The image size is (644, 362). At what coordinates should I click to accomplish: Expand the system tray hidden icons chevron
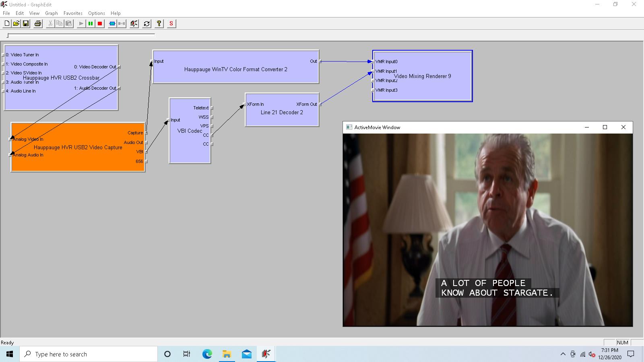click(563, 354)
